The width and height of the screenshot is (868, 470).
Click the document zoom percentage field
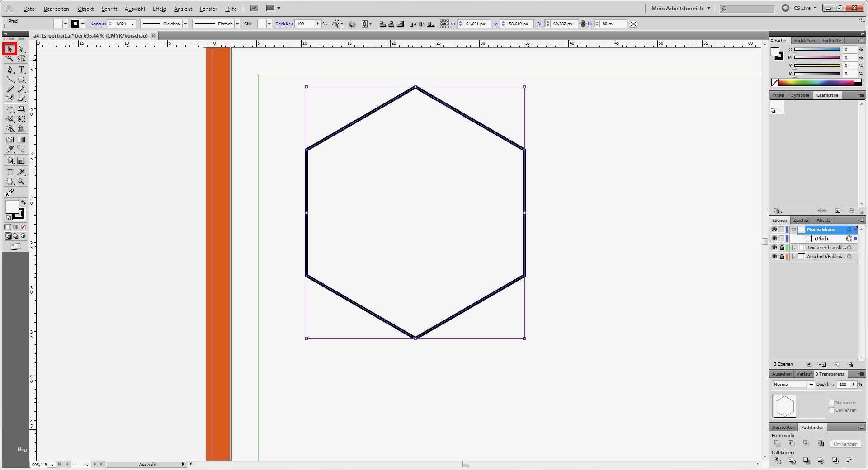point(41,465)
